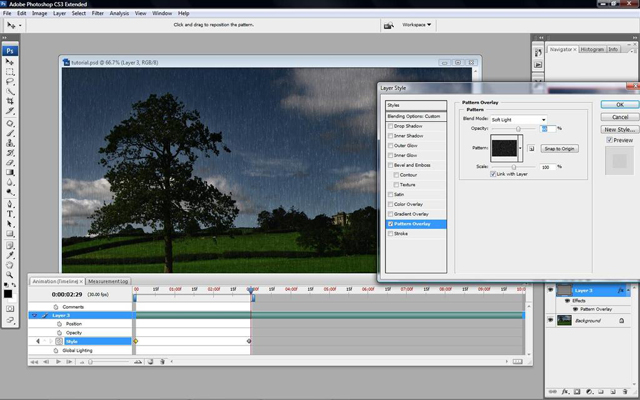Click the add layer style fx icon
This screenshot has height=400, width=640.
click(565, 391)
